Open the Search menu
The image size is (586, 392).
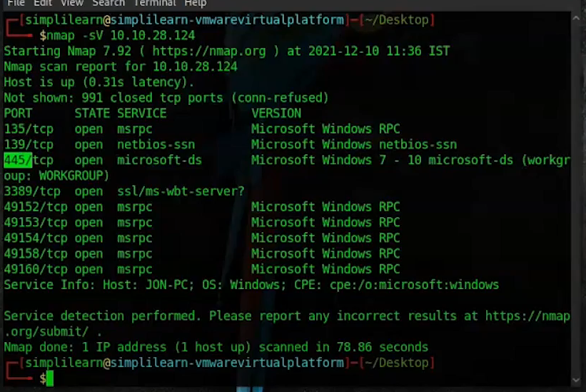coord(108,4)
